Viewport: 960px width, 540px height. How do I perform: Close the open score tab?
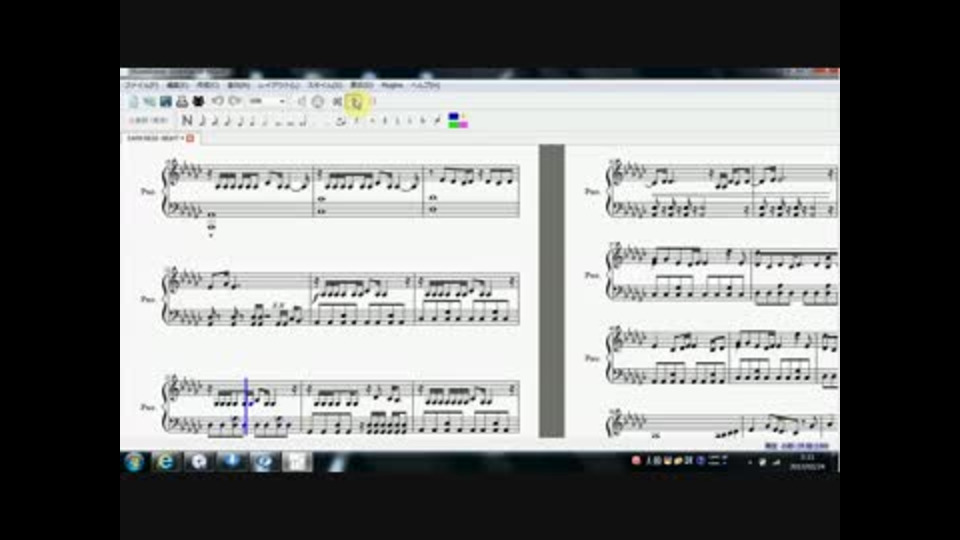[190, 138]
